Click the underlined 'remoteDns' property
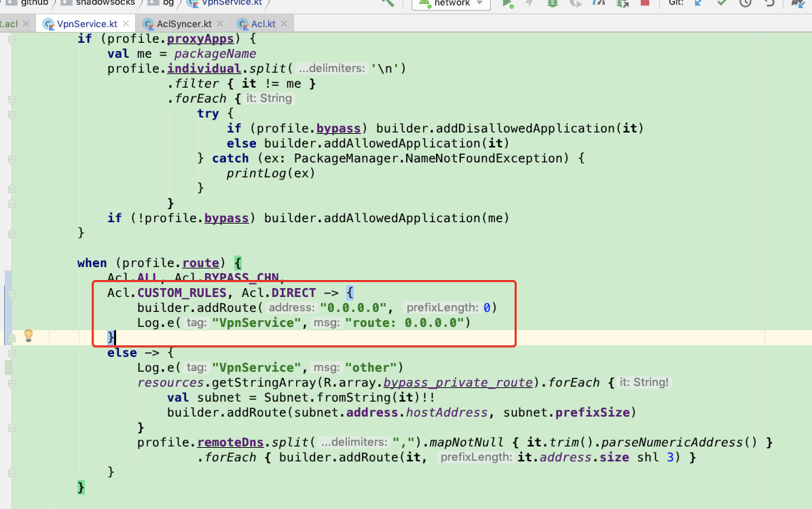This screenshot has height=509, width=812. 230,442
